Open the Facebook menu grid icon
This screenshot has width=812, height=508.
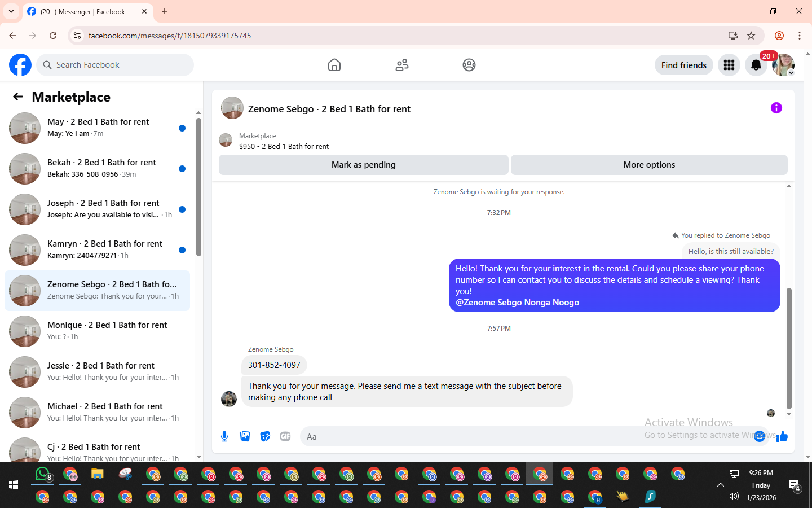(x=729, y=65)
